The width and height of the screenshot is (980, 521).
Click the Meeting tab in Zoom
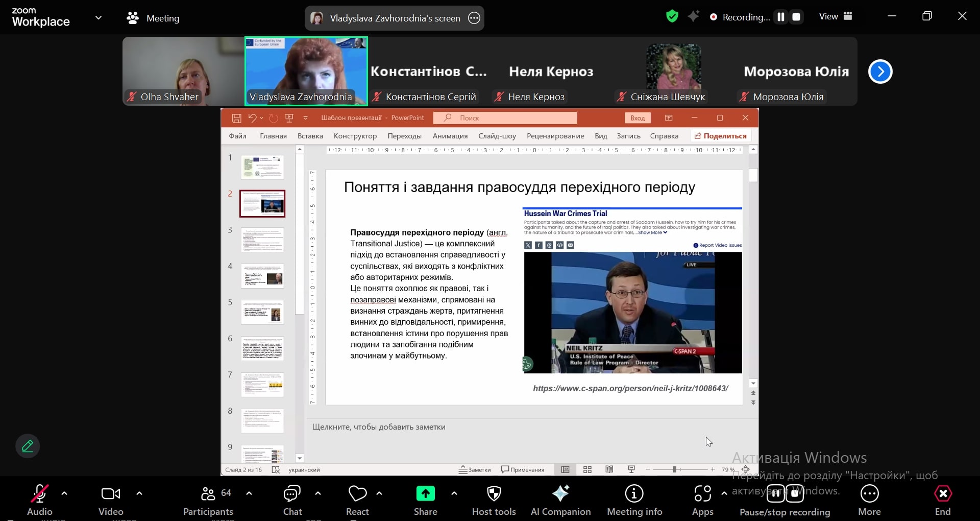point(153,18)
